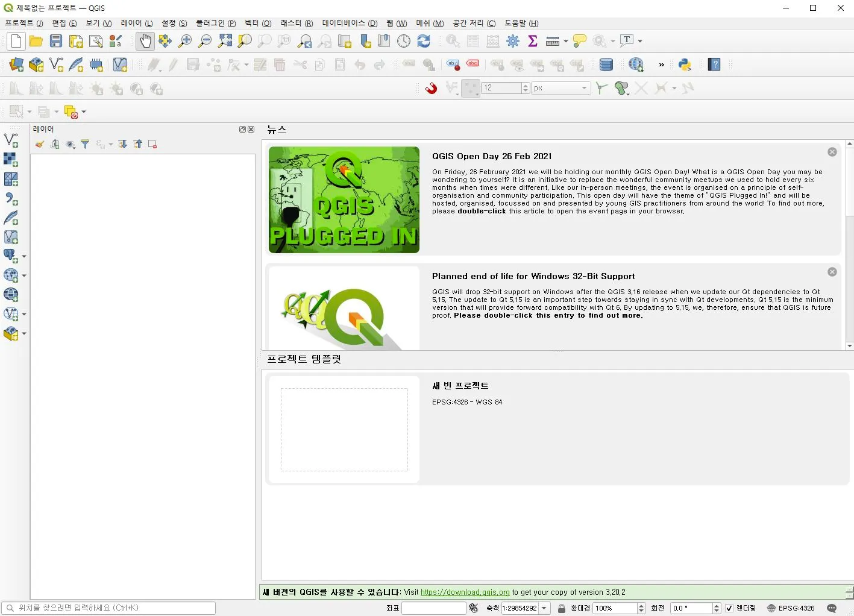854x616 pixels.
Task: Select the 새 빈 프로젝트 template thumbnail
Action: click(344, 429)
